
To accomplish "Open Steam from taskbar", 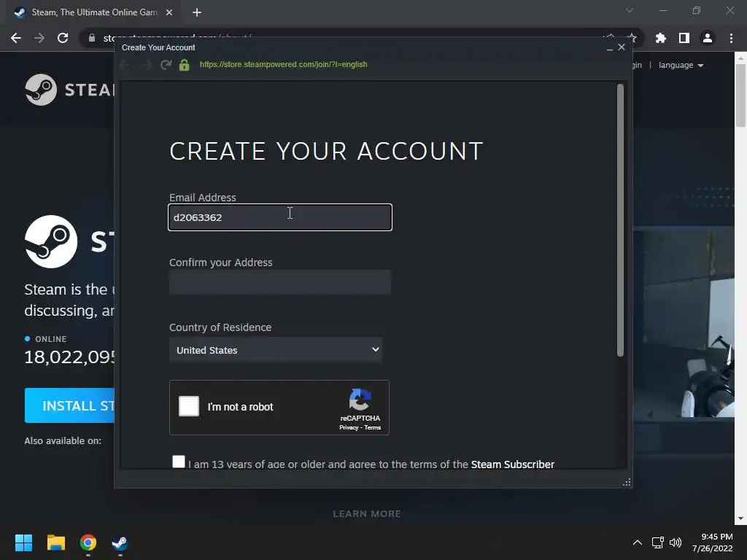I will 120,542.
